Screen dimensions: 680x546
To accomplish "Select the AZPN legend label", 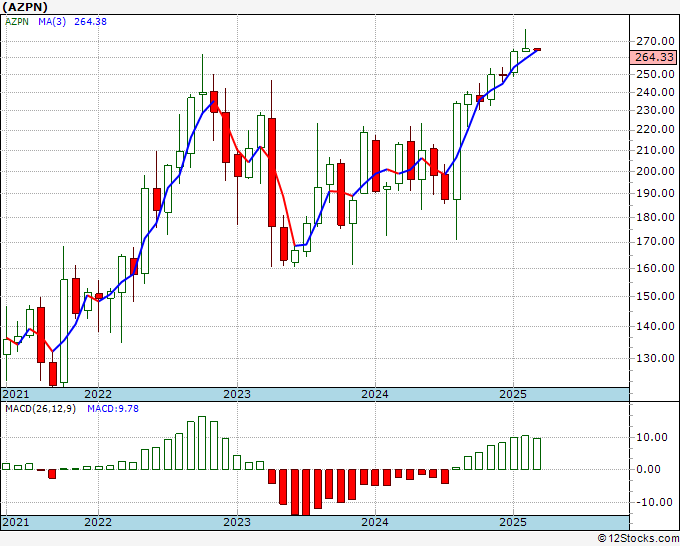I will pyautogui.click(x=16, y=21).
